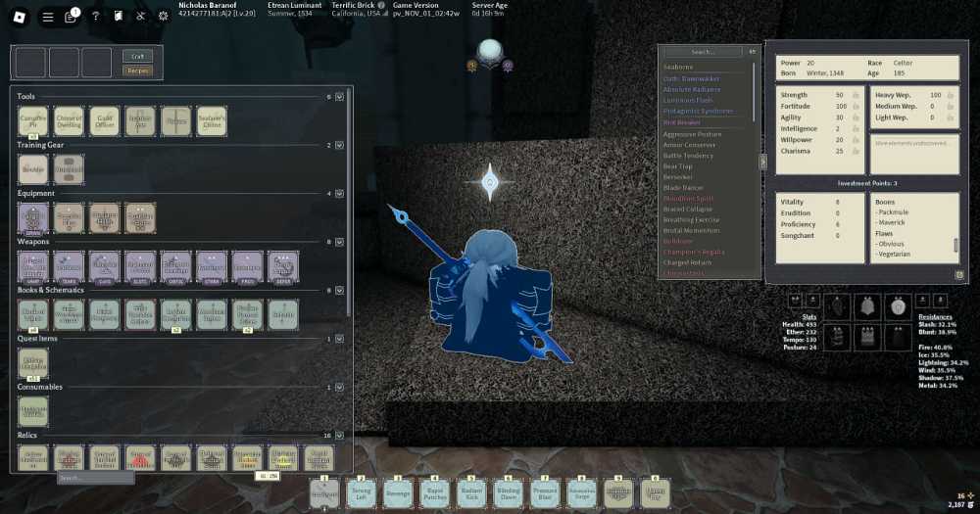Open the hamburger menu in the top bar

click(47, 17)
